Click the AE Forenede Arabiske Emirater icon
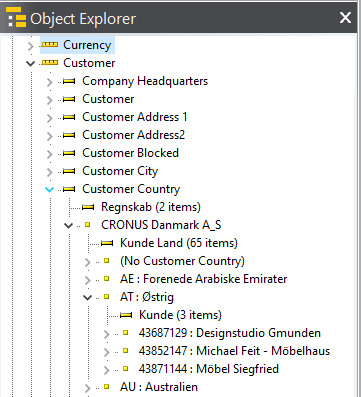This screenshot has width=361, height=397. click(107, 279)
